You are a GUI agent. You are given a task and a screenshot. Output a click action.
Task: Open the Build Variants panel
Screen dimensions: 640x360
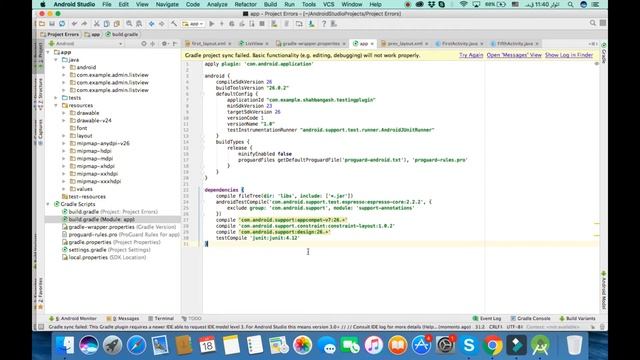coord(577,318)
